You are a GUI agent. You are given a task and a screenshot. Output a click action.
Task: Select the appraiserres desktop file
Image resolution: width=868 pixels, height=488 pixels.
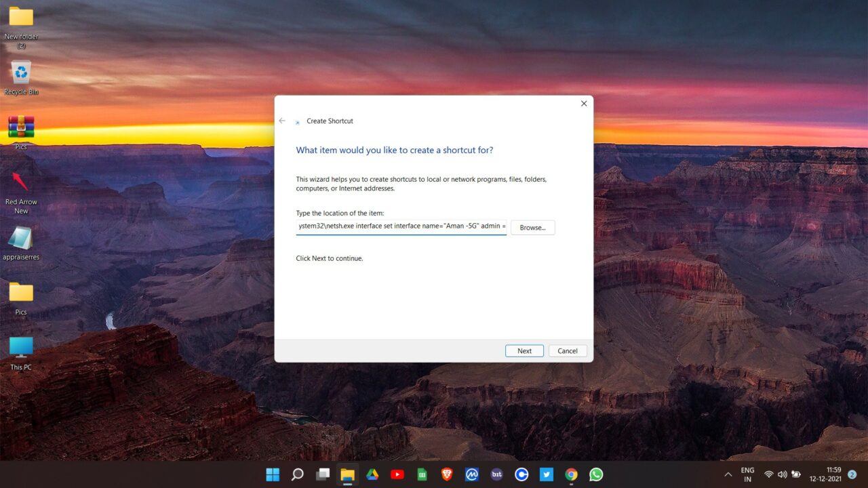tap(21, 243)
